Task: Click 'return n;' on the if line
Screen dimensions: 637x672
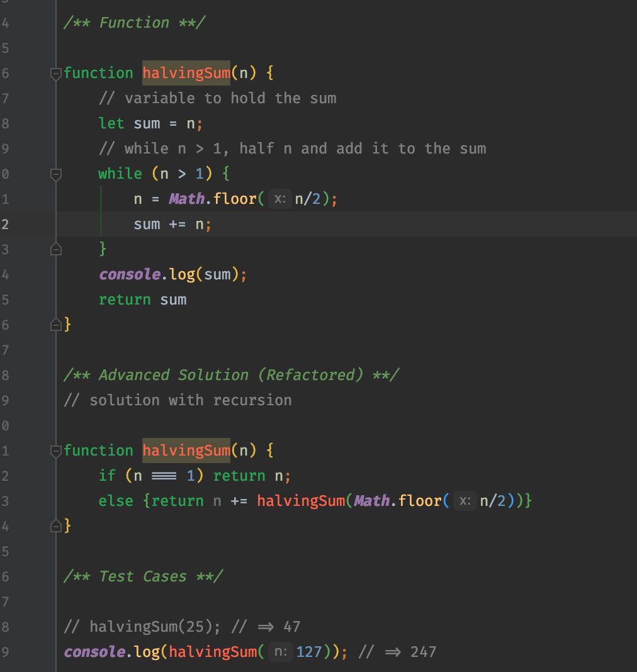Action: pyautogui.click(x=252, y=476)
